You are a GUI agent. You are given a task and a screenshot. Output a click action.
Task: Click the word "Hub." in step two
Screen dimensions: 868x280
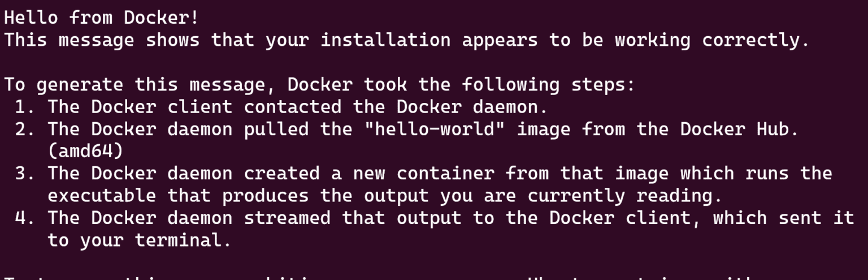click(x=777, y=129)
